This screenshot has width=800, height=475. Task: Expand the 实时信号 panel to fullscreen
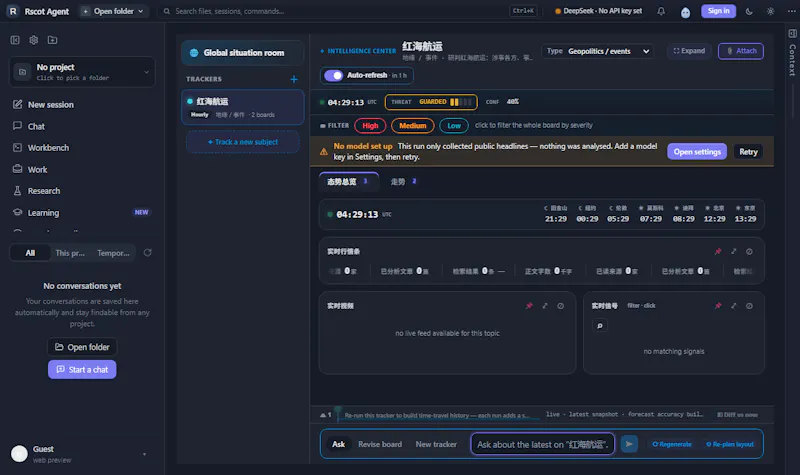point(734,306)
